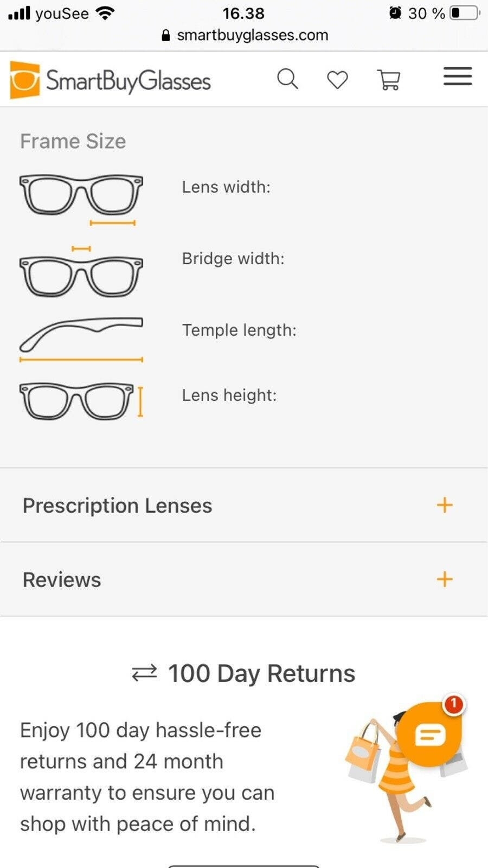Open the search magnifier icon
This screenshot has width=488, height=868.
tap(287, 79)
